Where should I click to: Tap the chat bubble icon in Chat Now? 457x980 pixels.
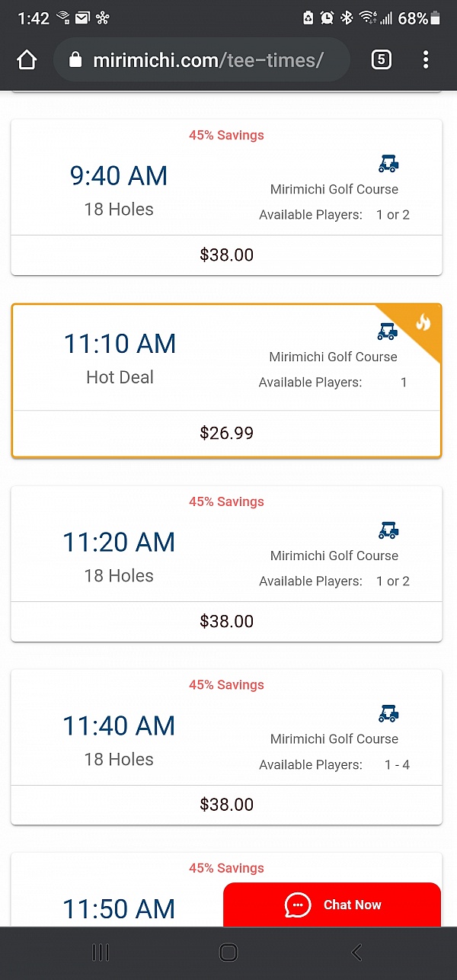[298, 905]
